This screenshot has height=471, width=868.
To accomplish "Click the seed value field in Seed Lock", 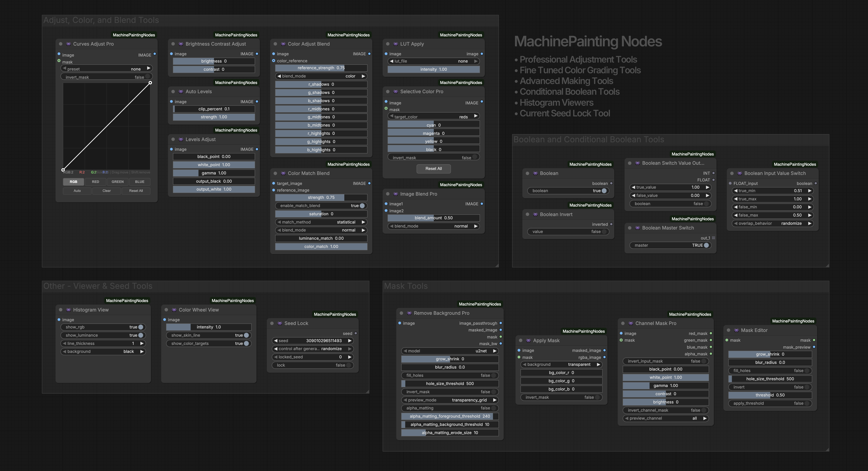I will (313, 341).
